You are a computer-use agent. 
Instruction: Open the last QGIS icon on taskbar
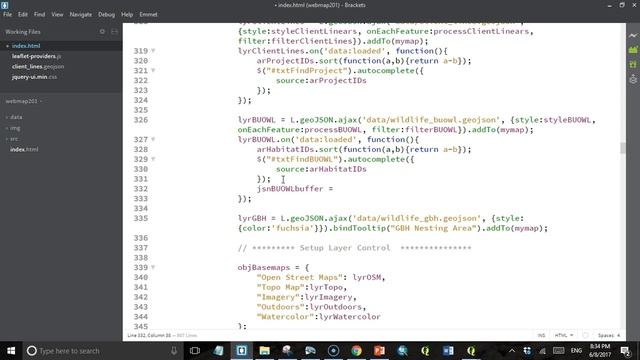[471, 351]
